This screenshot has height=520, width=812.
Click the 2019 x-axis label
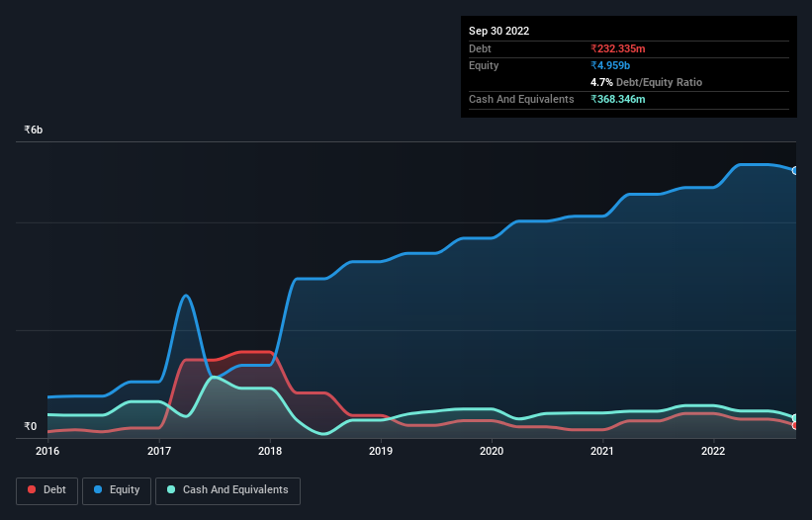[381, 451]
